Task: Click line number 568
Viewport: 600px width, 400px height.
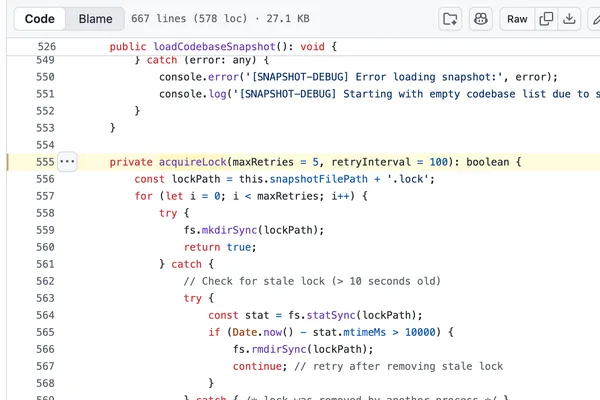Action: 45,383
